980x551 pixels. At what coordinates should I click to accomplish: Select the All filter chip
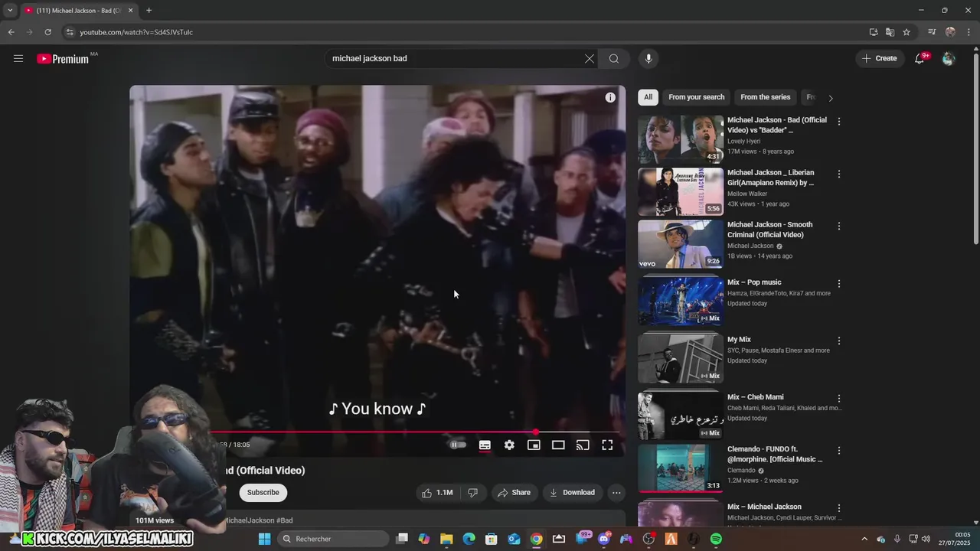[x=648, y=97]
